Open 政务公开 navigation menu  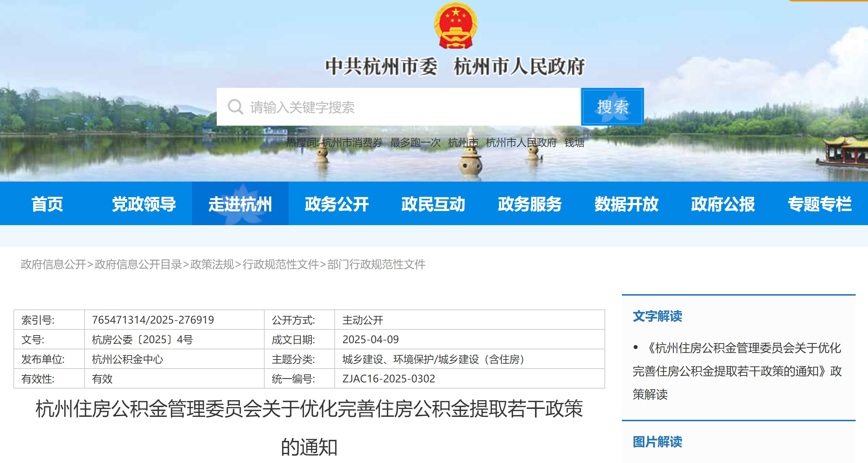[x=337, y=204]
